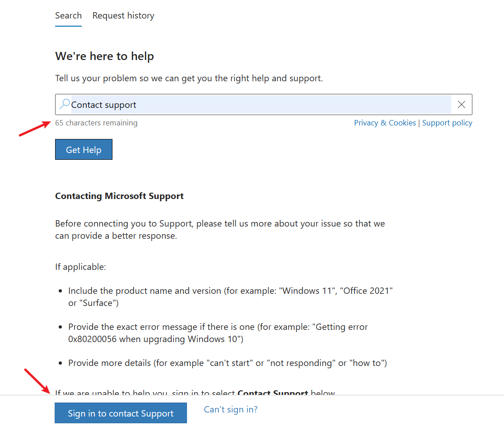
Task: Click the "Tell us your problem" description text
Action: [x=189, y=78]
